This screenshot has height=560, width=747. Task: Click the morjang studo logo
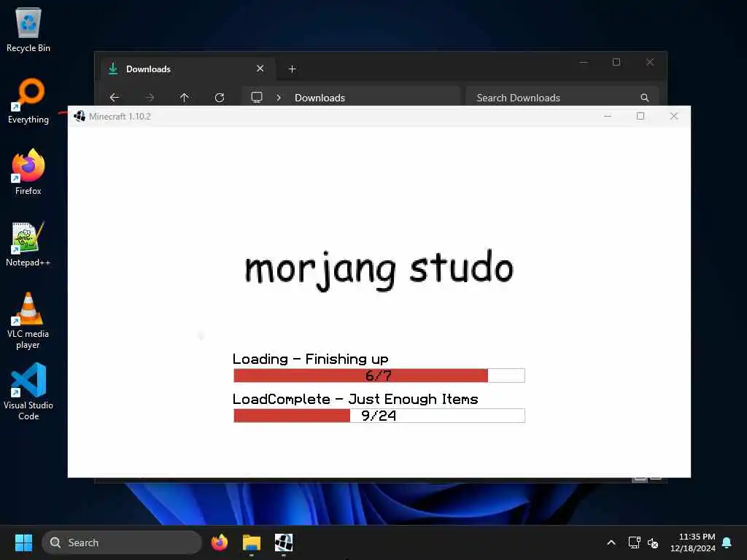coord(379,270)
